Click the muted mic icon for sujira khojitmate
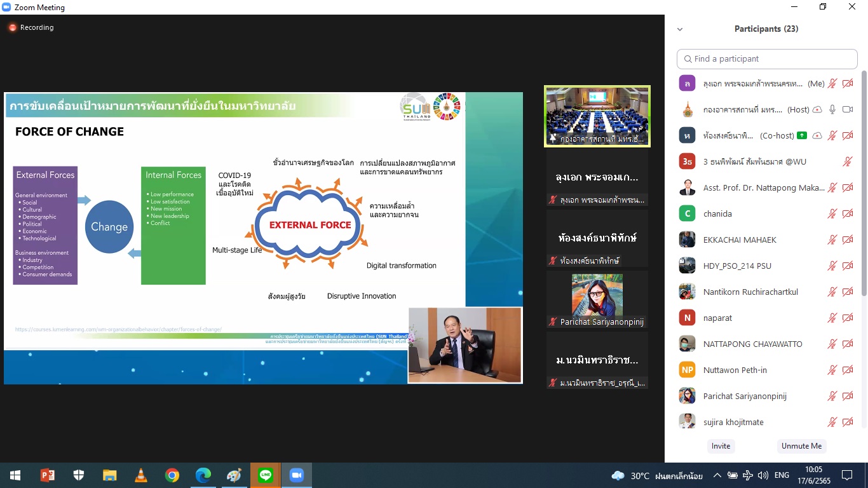 pos(832,422)
